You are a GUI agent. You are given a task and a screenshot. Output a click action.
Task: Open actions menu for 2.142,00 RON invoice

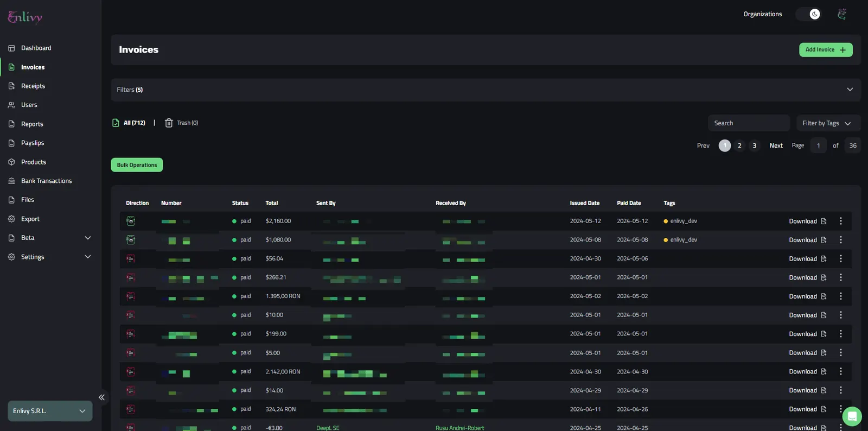(x=841, y=372)
